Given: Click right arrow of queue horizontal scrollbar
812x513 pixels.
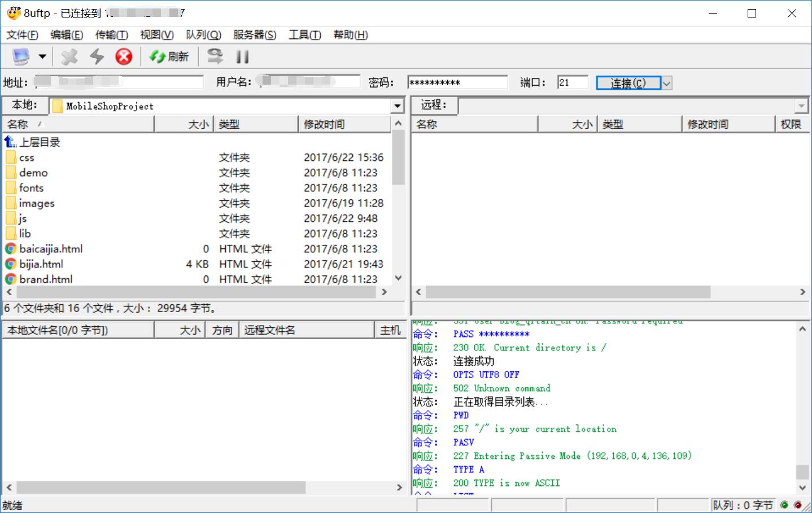Looking at the screenshot, I should (399, 488).
